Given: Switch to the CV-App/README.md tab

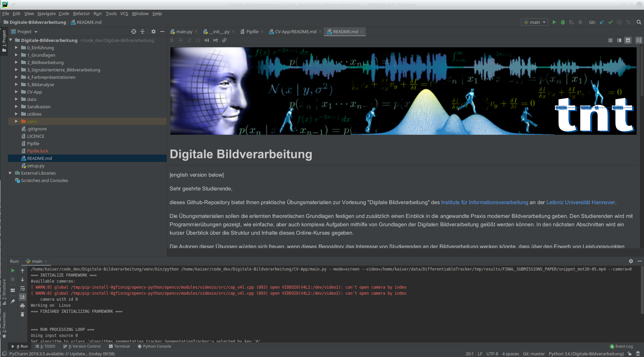Looking at the screenshot, I should click(295, 32).
